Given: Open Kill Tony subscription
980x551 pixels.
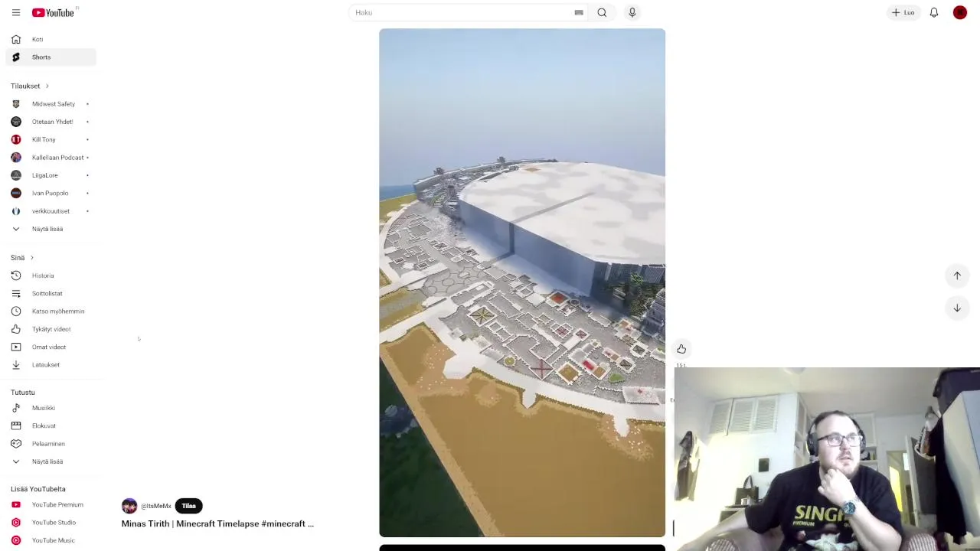Looking at the screenshot, I should 52,139.
